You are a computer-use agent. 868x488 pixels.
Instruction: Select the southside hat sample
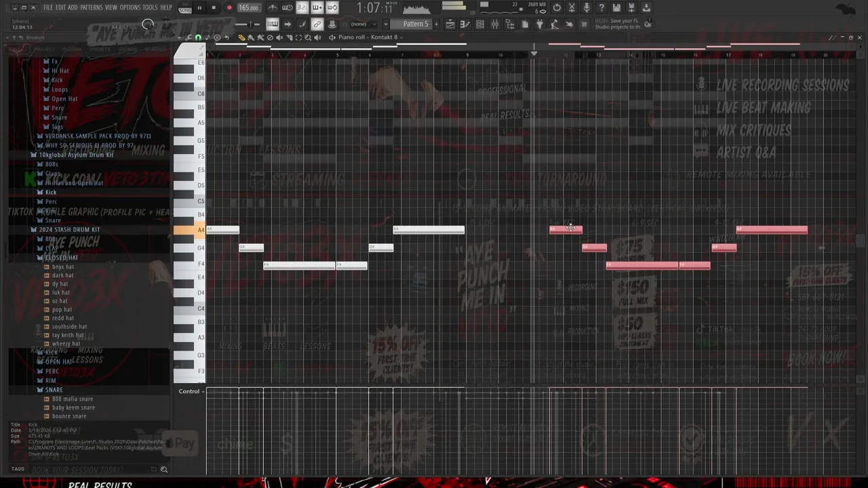(69, 327)
